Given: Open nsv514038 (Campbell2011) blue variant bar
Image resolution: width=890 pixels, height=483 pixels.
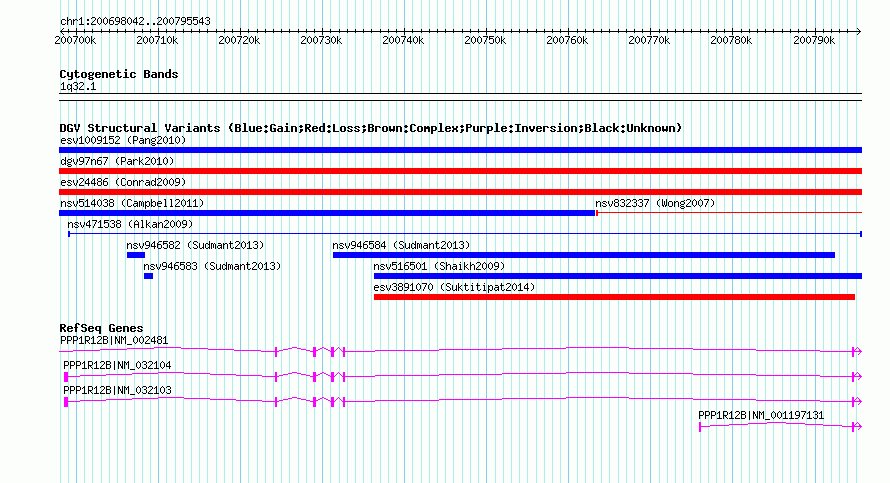Looking at the screenshot, I should coord(327,213).
